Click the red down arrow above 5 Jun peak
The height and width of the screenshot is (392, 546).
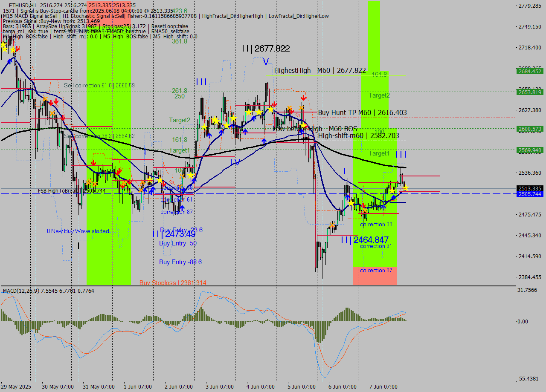(x=303, y=97)
